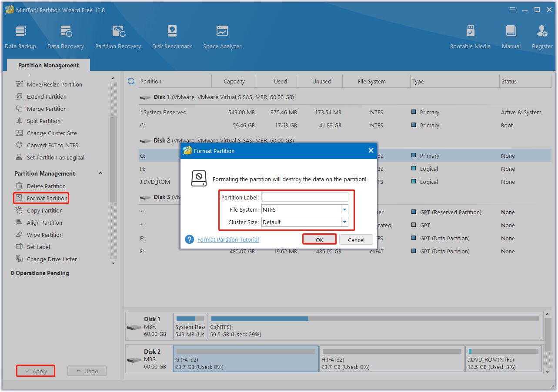Open the Data Backup tool
The height and width of the screenshot is (392, 558).
20,36
